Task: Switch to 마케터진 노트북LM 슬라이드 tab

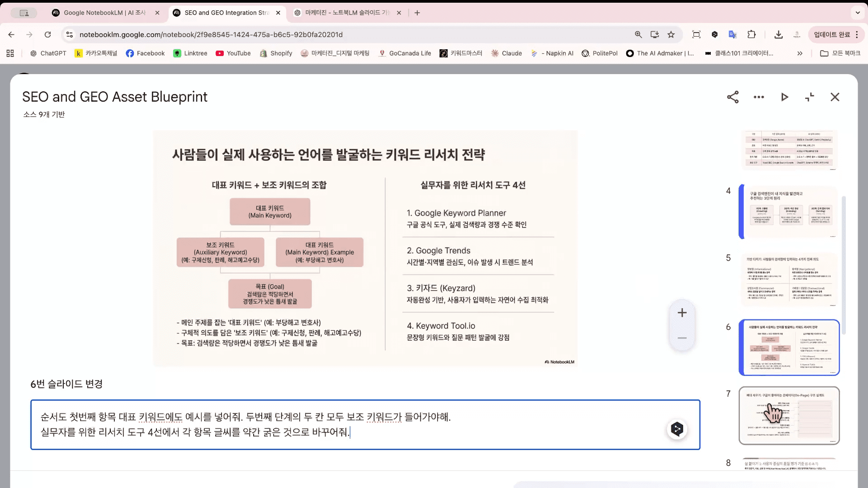Action: point(347,13)
